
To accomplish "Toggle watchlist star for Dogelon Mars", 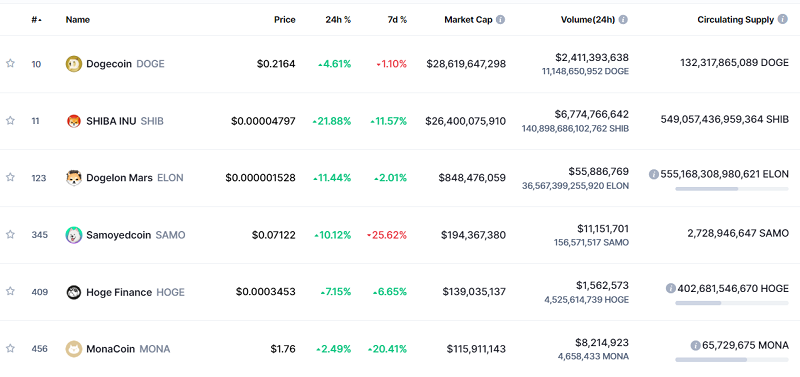I will point(10,178).
